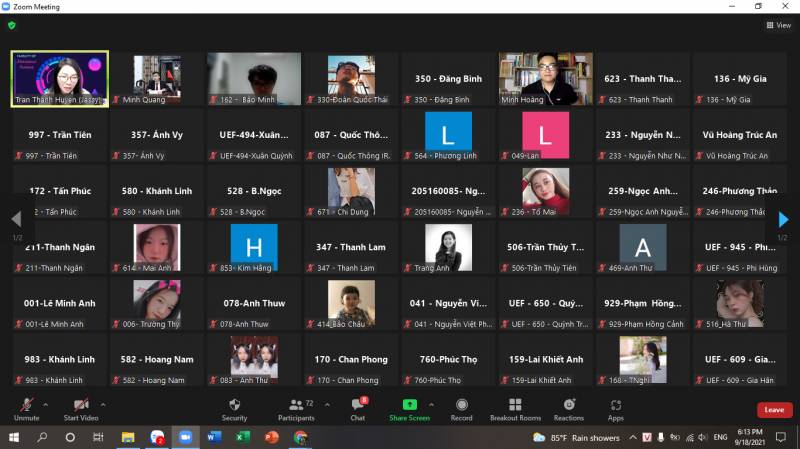Click the green Share Screen icon
This screenshot has width=800, height=449.
[410, 405]
